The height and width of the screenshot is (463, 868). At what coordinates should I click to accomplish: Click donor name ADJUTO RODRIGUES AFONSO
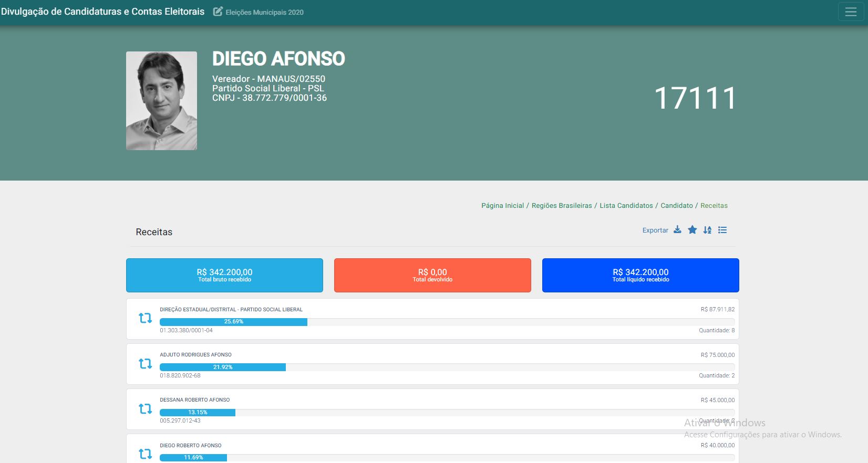point(195,355)
